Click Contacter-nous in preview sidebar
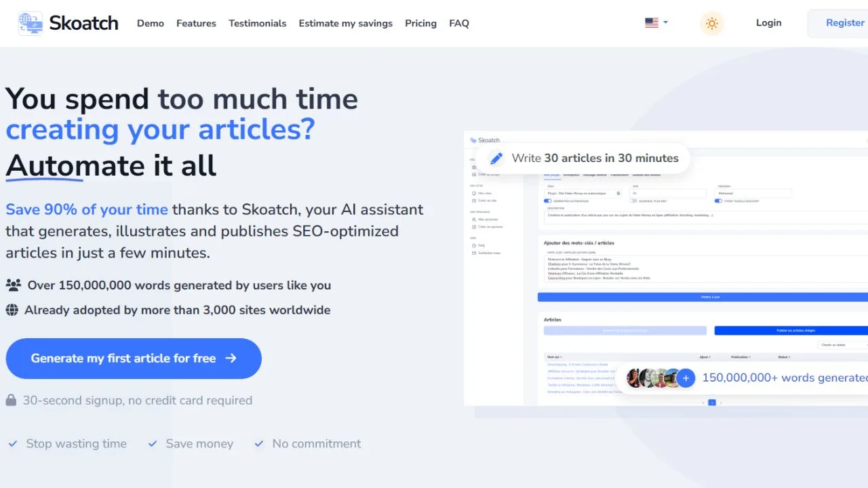The height and width of the screenshot is (488, 868). [x=485, y=253]
